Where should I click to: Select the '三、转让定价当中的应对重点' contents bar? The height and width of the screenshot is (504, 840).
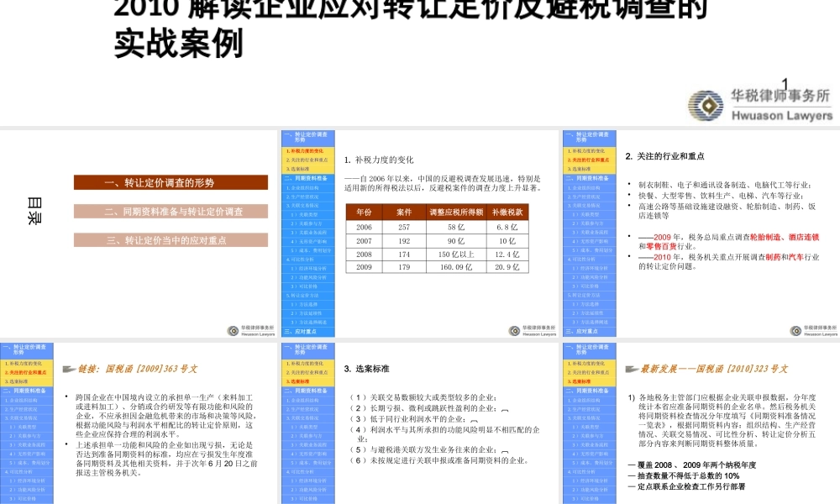point(171,240)
